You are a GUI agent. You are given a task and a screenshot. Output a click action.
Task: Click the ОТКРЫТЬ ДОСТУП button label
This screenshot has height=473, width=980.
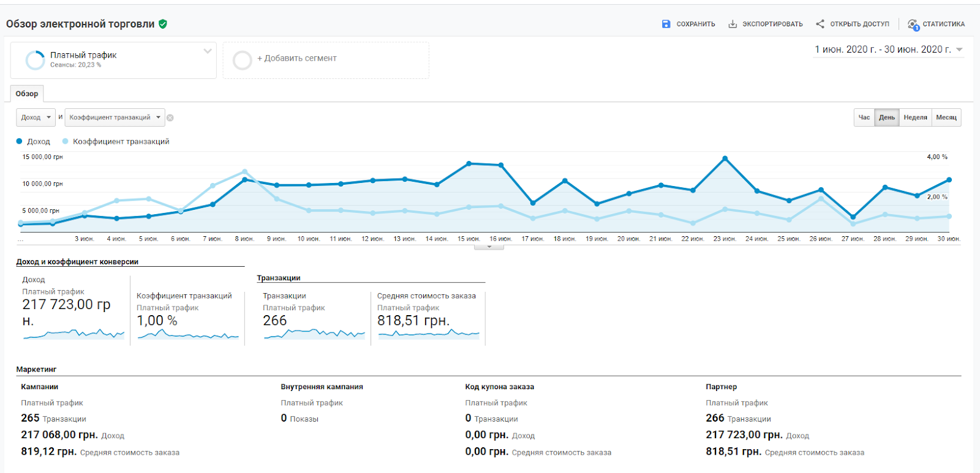pos(859,24)
